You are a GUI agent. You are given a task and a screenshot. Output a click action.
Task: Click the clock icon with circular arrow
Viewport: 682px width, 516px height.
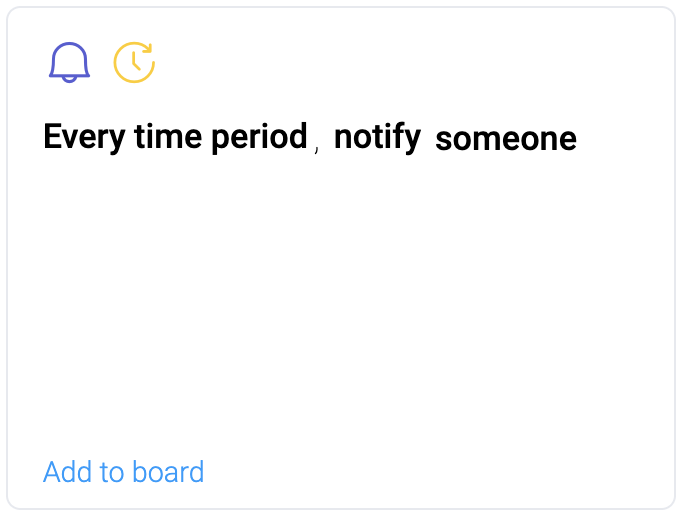tap(134, 62)
